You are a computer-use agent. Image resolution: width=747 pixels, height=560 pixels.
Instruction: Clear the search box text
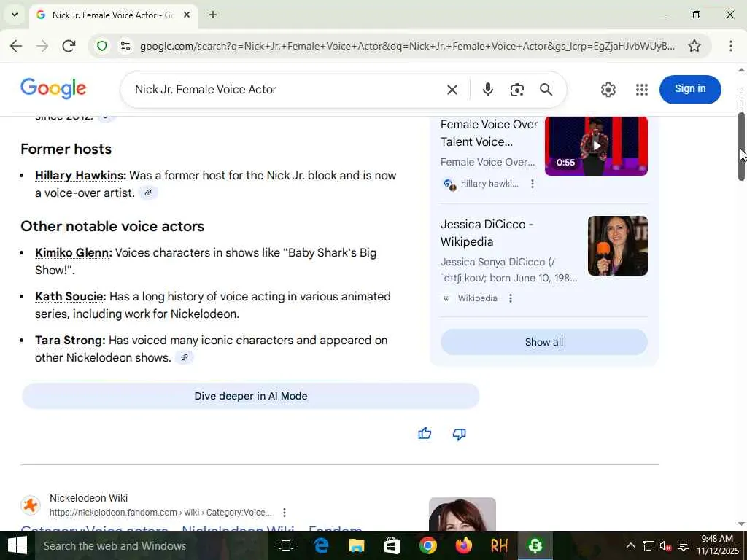coord(452,90)
